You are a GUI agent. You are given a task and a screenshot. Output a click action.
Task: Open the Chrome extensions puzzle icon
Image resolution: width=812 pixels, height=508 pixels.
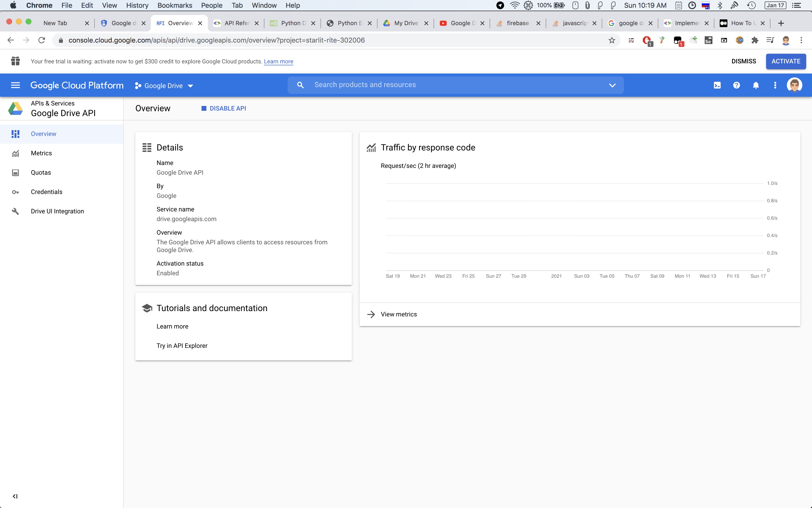click(x=755, y=40)
